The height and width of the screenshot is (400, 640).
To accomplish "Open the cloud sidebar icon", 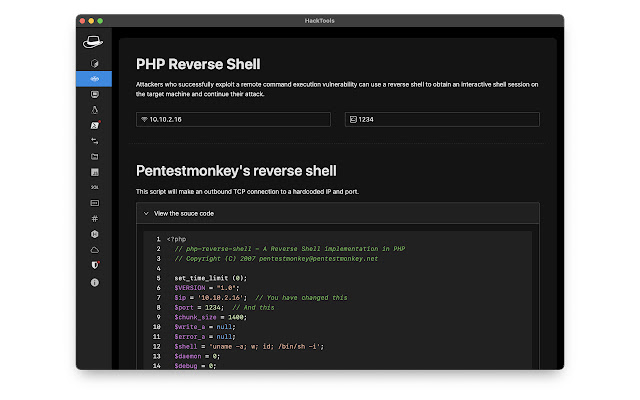I will point(94,249).
